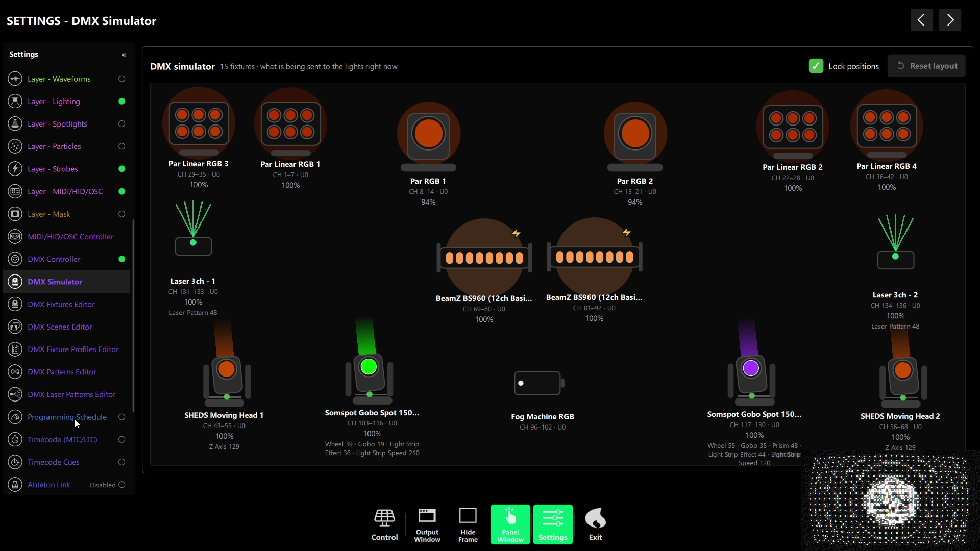This screenshot has height=551, width=980.
Task: Click the Output Window icon
Action: [427, 524]
